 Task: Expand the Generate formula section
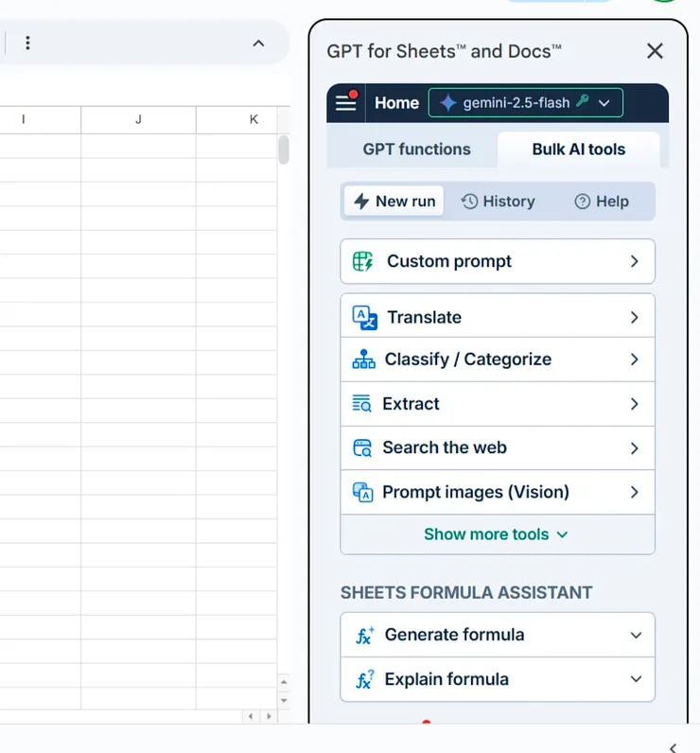[498, 635]
